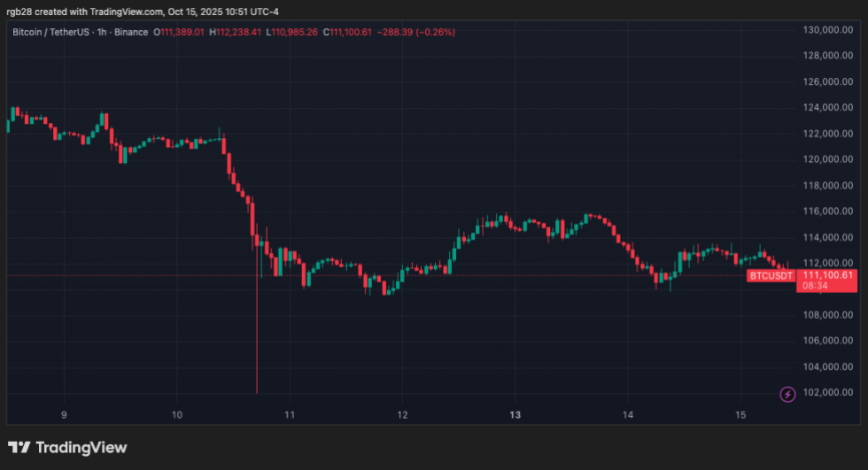Click the 111,100.61 current price label
The width and height of the screenshot is (868, 470).
point(831,275)
